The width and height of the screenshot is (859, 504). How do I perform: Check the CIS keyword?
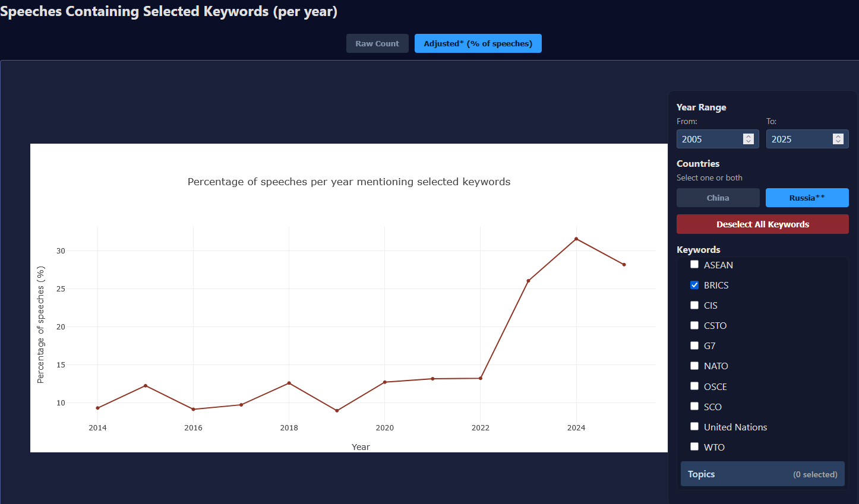tap(694, 305)
